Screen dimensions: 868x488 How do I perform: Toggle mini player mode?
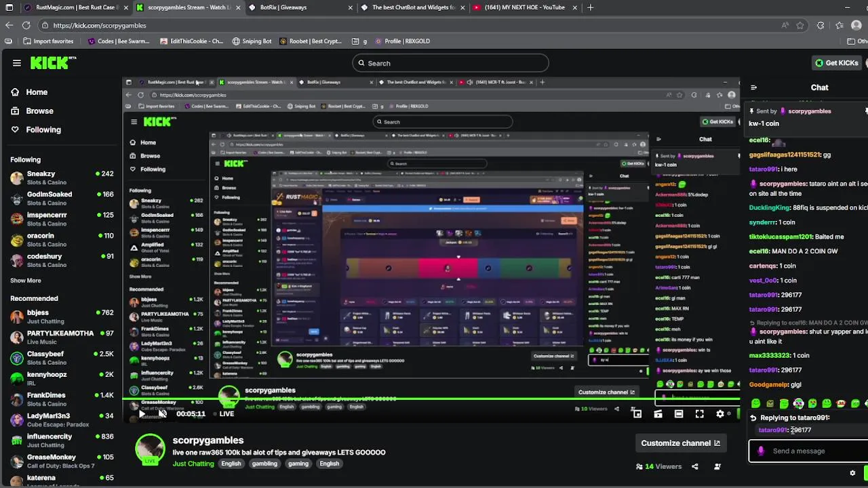[637, 413]
